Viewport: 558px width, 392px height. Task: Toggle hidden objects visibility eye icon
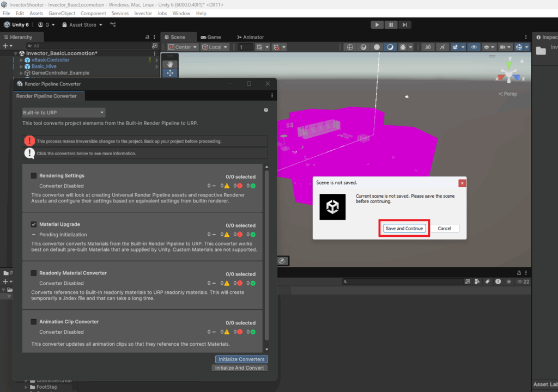pyautogui.click(x=474, y=47)
